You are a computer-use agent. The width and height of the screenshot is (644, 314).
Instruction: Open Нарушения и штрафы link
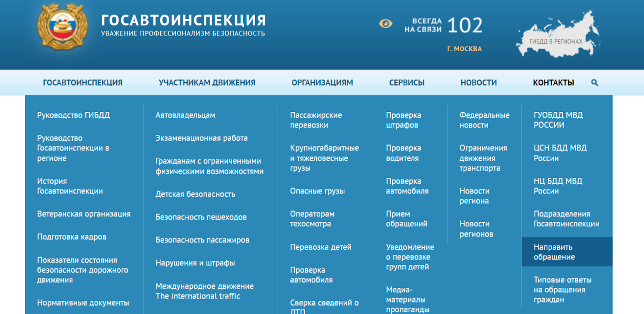[x=195, y=263]
